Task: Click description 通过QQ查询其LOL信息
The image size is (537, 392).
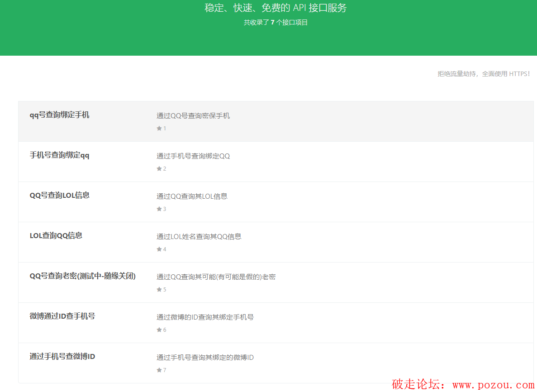Action: [192, 196]
